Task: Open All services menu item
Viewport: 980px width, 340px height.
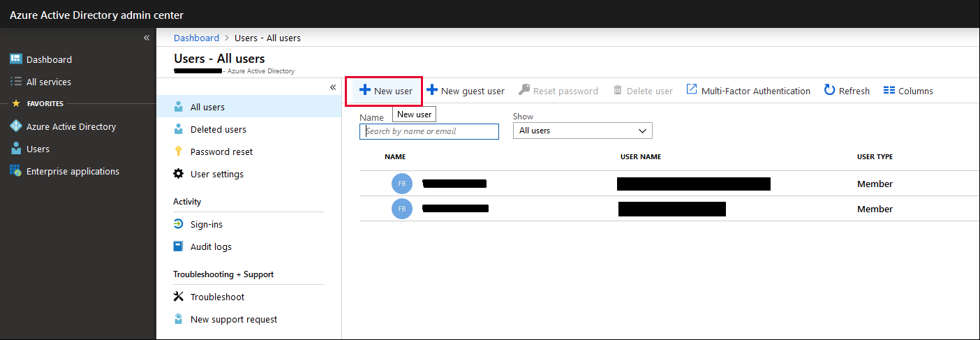Action: (49, 82)
